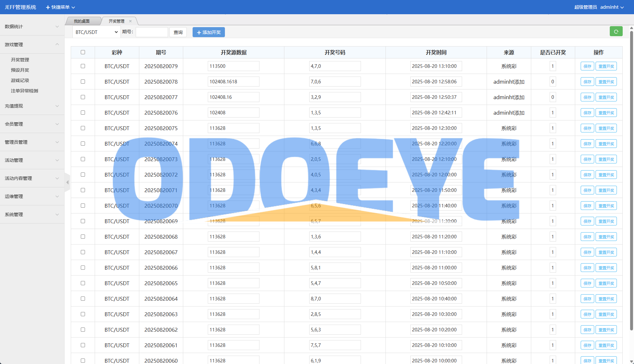The width and height of the screenshot is (634, 364).
Task: Toggle the select-all header checkbox
Action: pos(83,52)
